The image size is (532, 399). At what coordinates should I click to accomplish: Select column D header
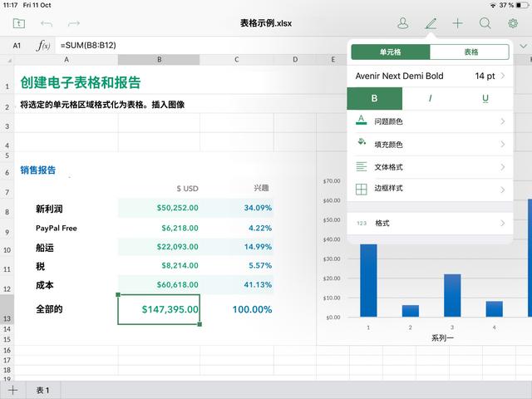click(295, 60)
